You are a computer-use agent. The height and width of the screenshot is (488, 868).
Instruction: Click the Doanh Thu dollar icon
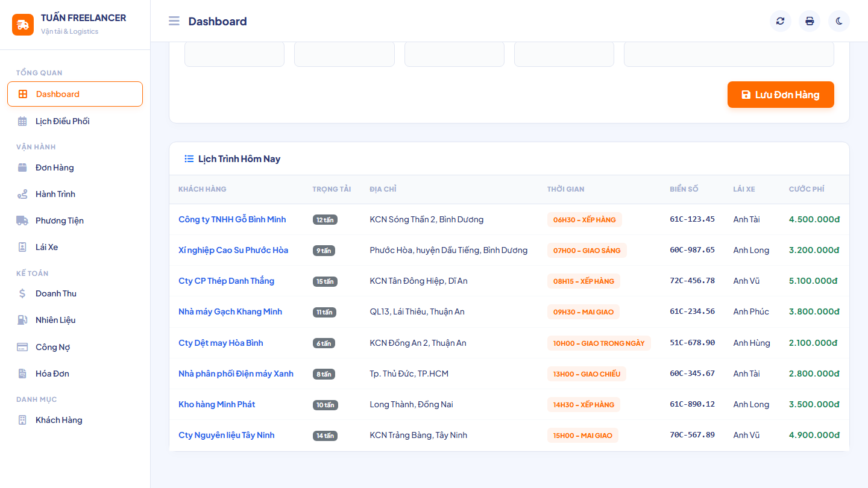22,293
